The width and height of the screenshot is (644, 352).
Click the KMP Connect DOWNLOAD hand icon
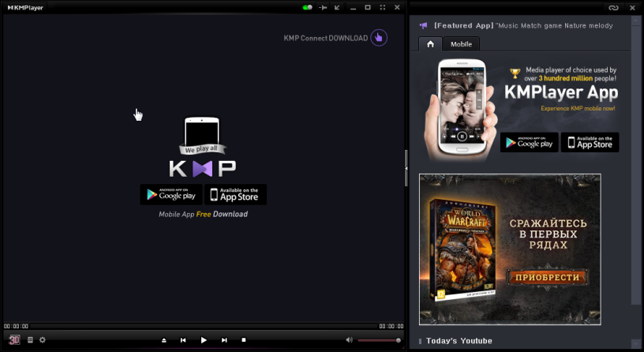379,38
